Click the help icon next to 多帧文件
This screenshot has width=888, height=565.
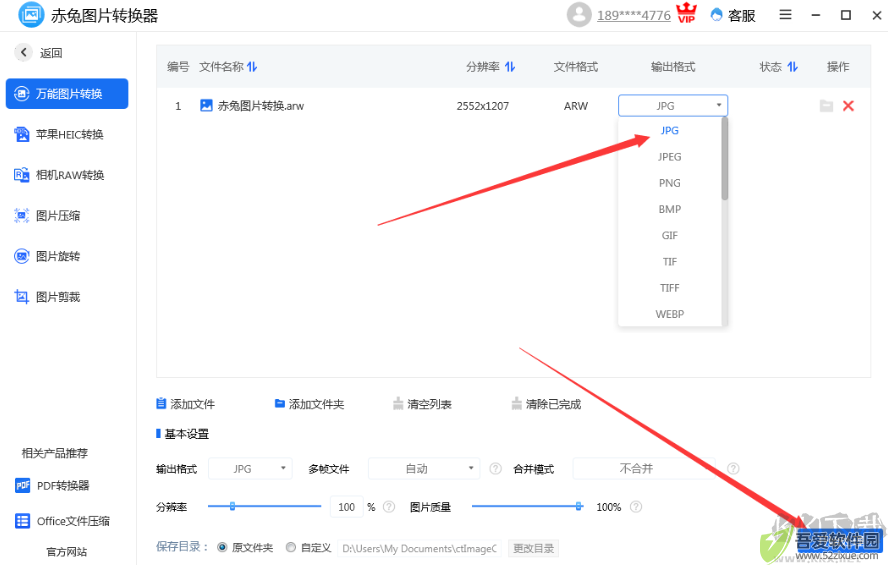(496, 469)
